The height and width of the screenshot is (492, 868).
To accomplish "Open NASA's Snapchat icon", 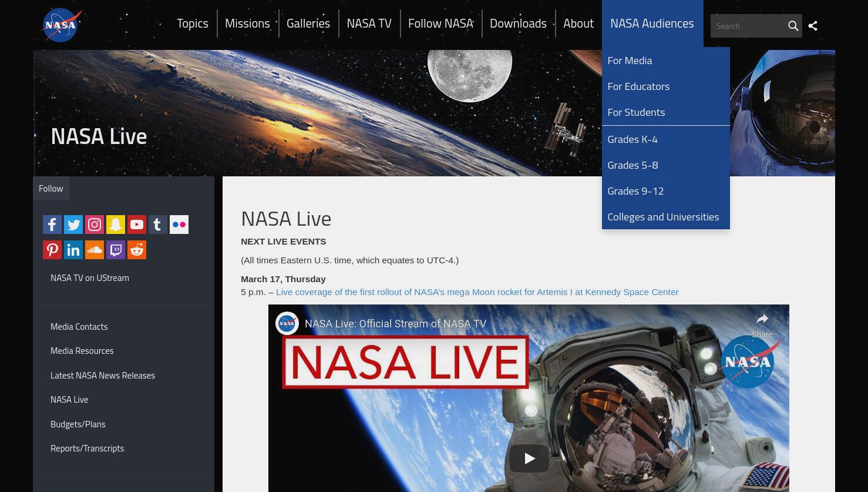I will point(116,225).
